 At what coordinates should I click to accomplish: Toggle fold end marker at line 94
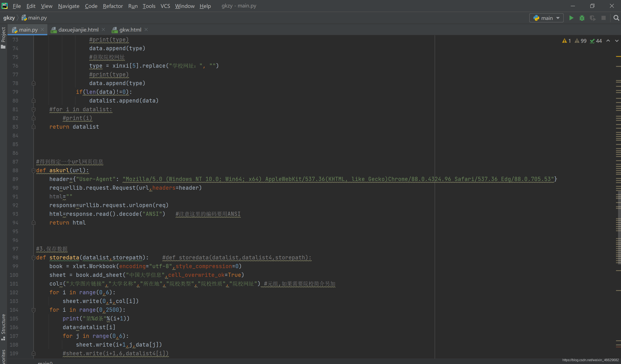tap(33, 223)
